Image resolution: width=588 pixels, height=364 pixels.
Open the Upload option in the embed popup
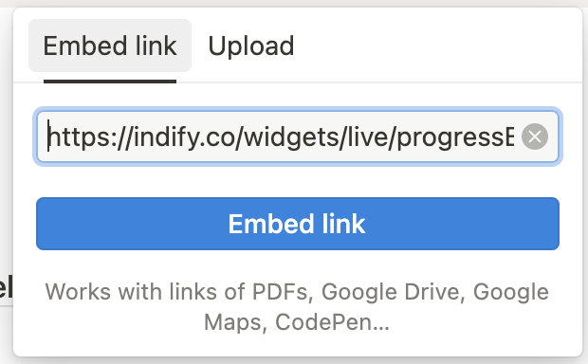click(x=251, y=46)
